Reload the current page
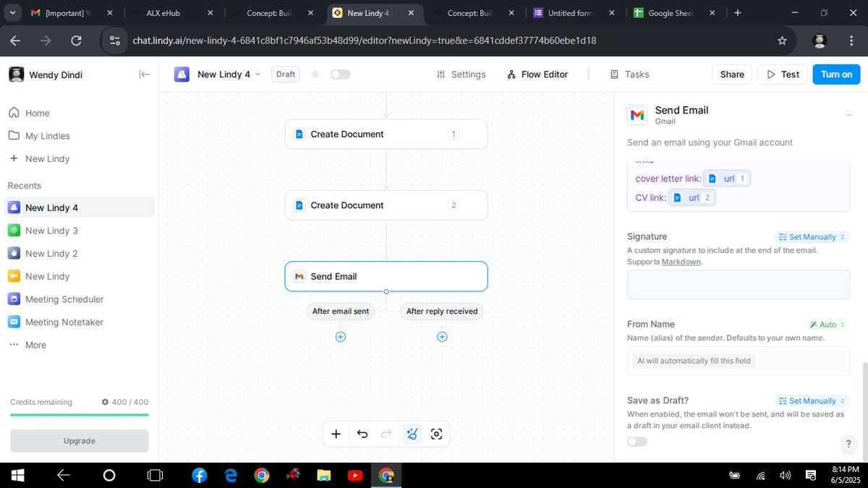Viewport: 868px width, 488px height. pyautogui.click(x=76, y=41)
